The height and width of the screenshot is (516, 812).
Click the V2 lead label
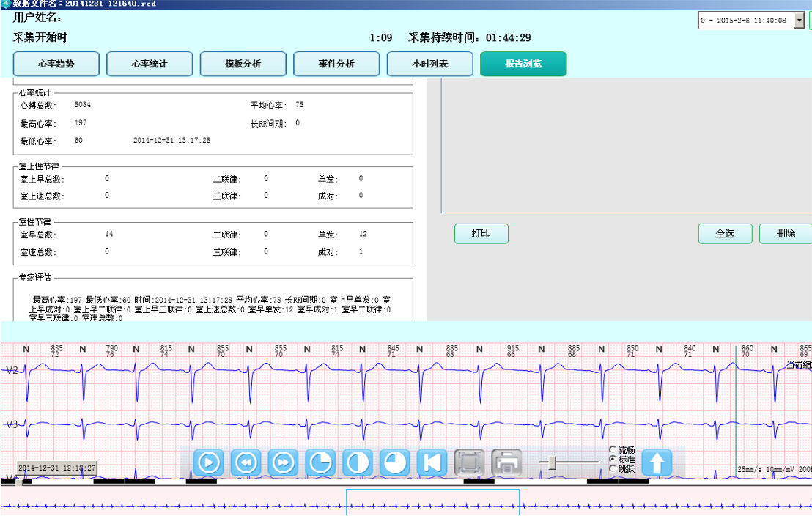(12, 370)
